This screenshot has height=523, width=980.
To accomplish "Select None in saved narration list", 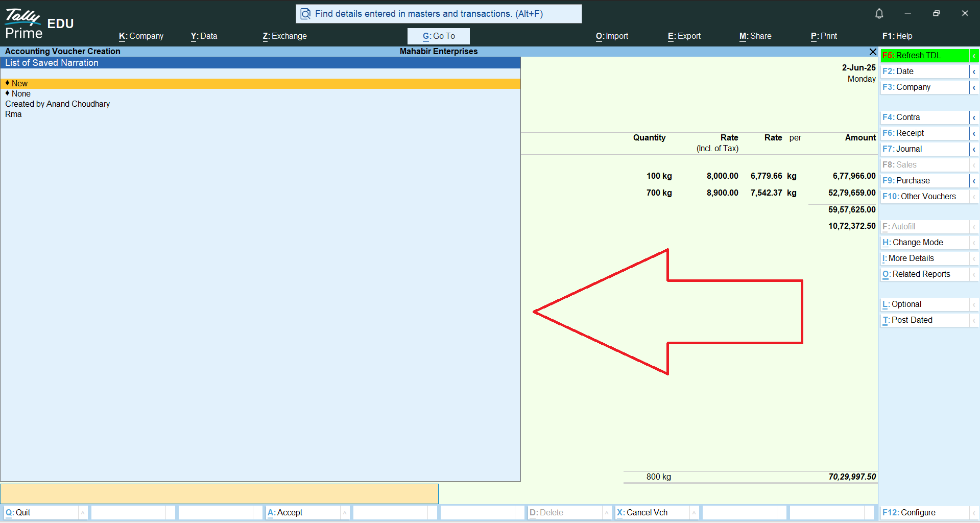I will tap(260, 93).
